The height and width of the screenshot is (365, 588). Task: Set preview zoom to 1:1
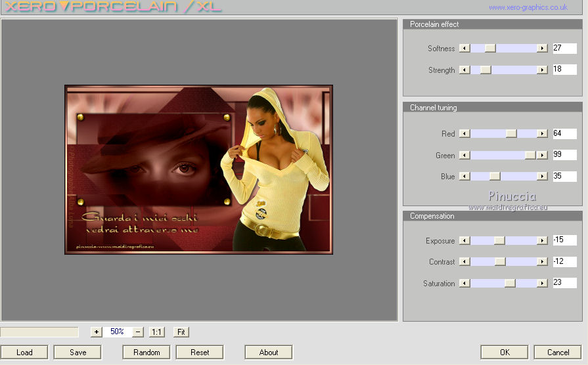click(x=156, y=332)
